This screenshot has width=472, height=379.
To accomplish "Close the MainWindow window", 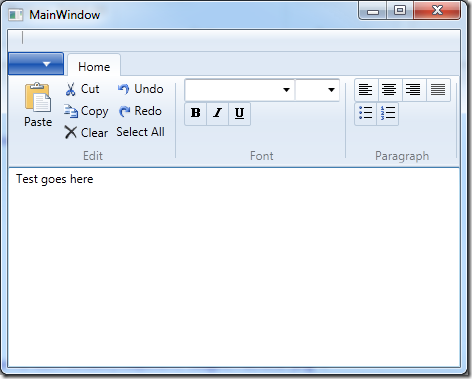I will tap(437, 11).
